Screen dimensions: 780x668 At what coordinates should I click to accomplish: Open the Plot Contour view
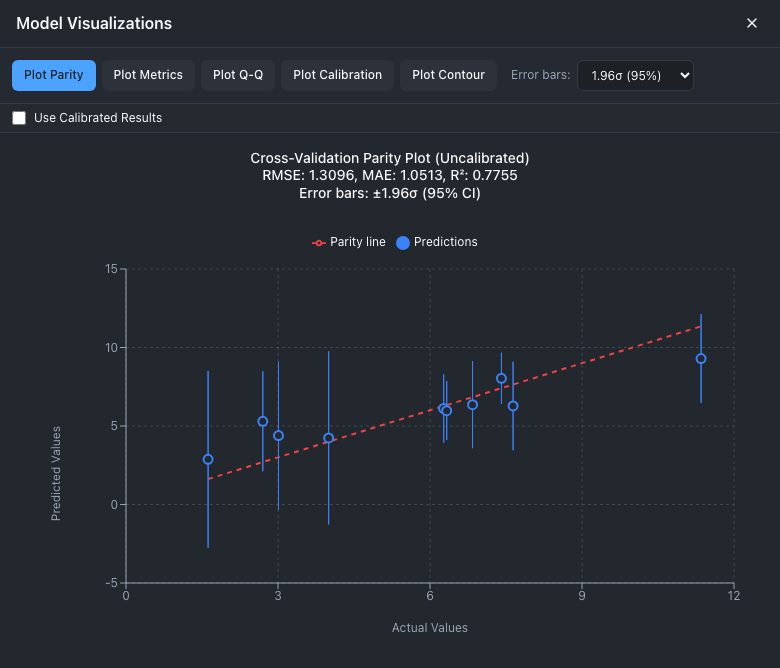point(448,75)
